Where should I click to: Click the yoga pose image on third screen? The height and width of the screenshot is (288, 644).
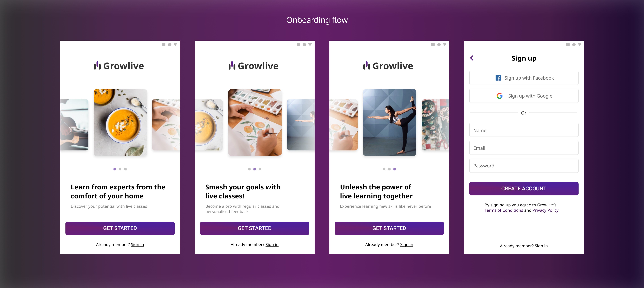(390, 123)
